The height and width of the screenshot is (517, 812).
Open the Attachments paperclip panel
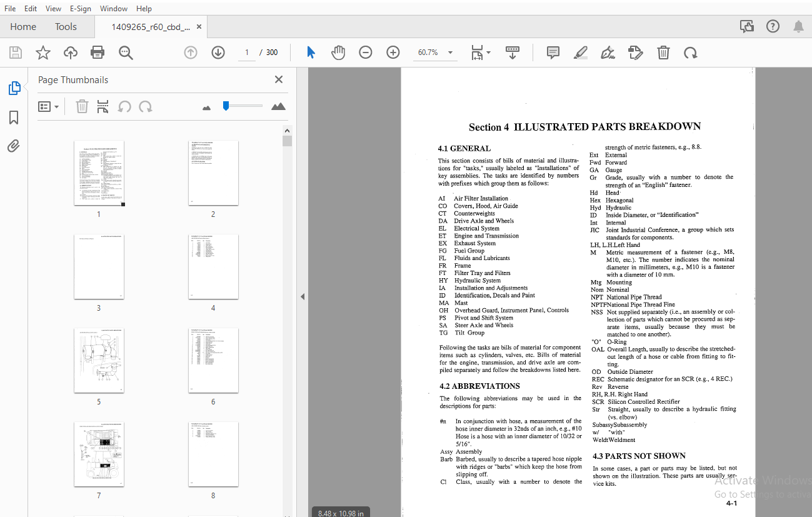(14, 146)
